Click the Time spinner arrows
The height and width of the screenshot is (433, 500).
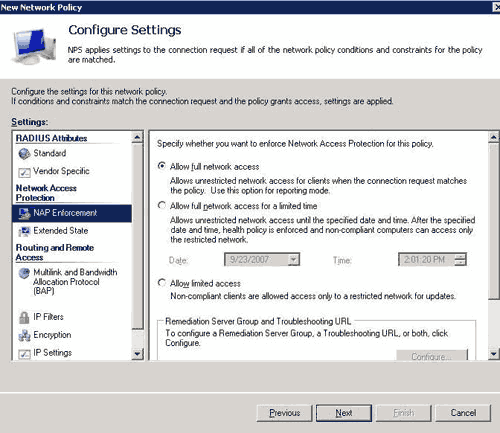click(460, 259)
